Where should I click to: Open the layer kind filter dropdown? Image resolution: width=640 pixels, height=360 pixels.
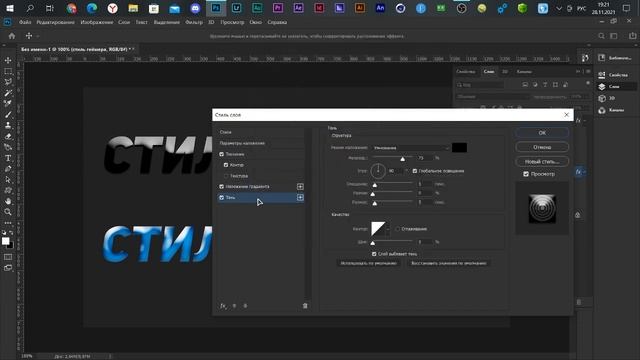480,85
